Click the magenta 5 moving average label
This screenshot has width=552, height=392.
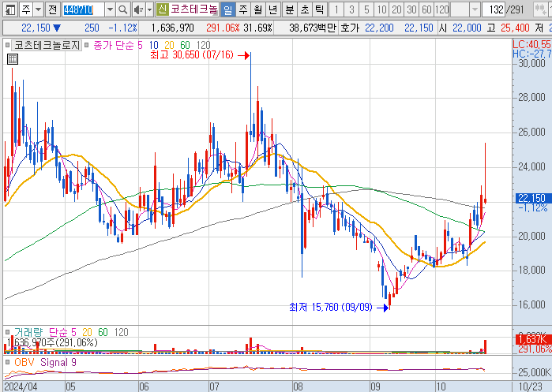pos(140,46)
